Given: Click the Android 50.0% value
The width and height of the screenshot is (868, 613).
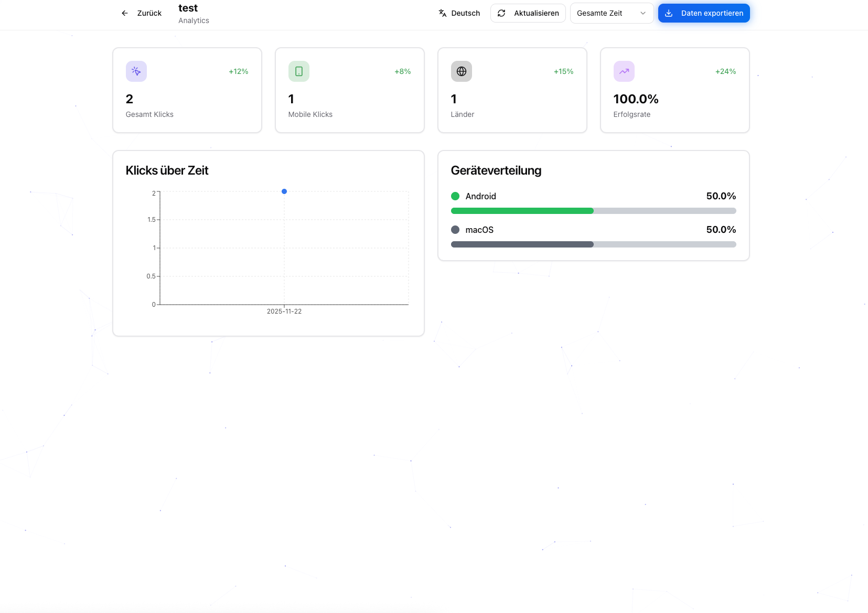Looking at the screenshot, I should [721, 196].
